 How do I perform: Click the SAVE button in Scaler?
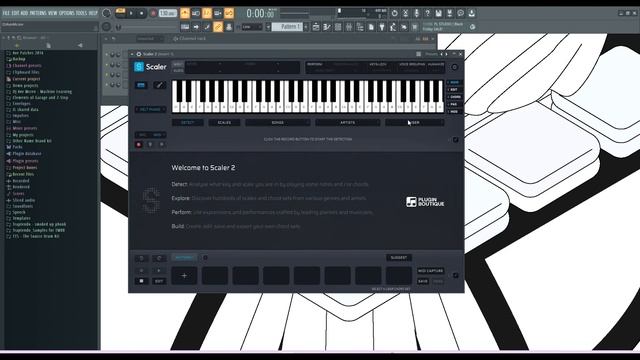tap(422, 281)
